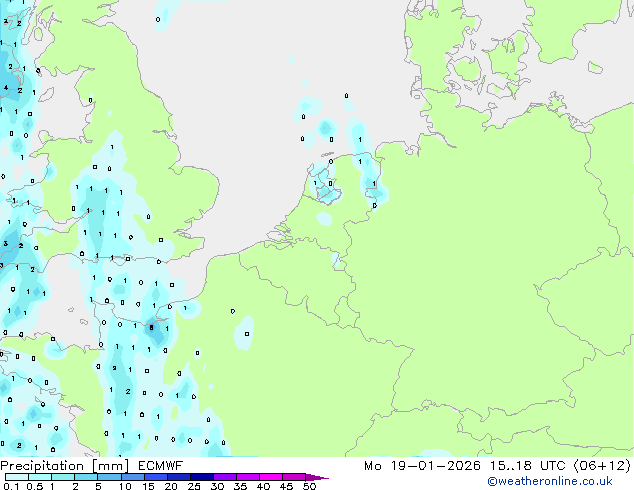
Task: Click the legend value "40"
Action: click(263, 486)
